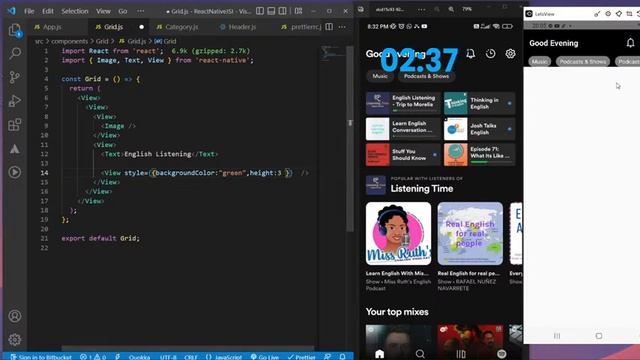
Task: Click the zoom out magnifier in image viewer
Action: [x=437, y=9]
